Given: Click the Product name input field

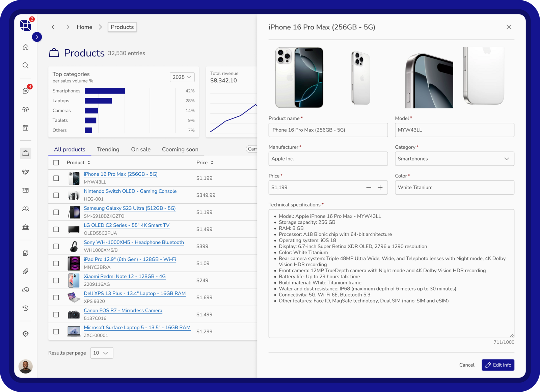Looking at the screenshot, I should [328, 130].
